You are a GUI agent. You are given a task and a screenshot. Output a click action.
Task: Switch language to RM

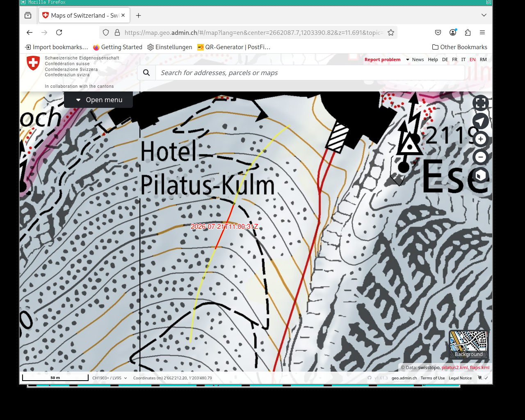[x=483, y=60]
